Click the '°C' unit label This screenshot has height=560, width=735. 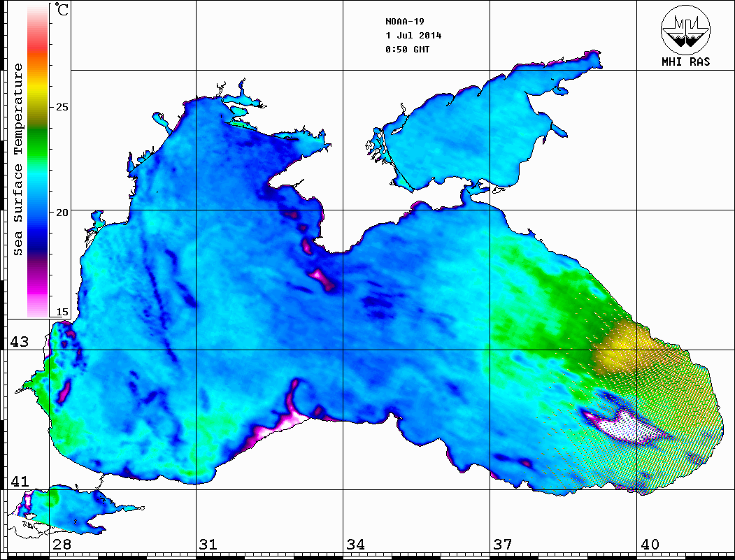pos(61,9)
